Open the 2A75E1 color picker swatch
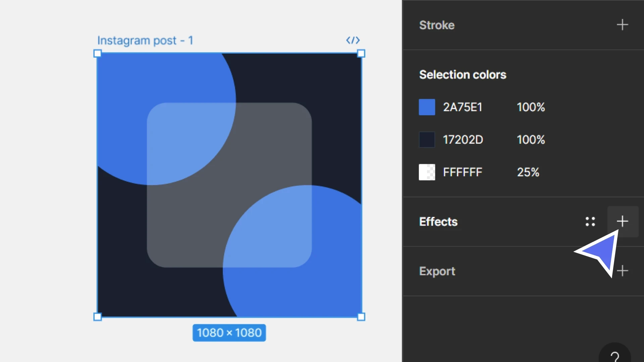 (x=427, y=107)
